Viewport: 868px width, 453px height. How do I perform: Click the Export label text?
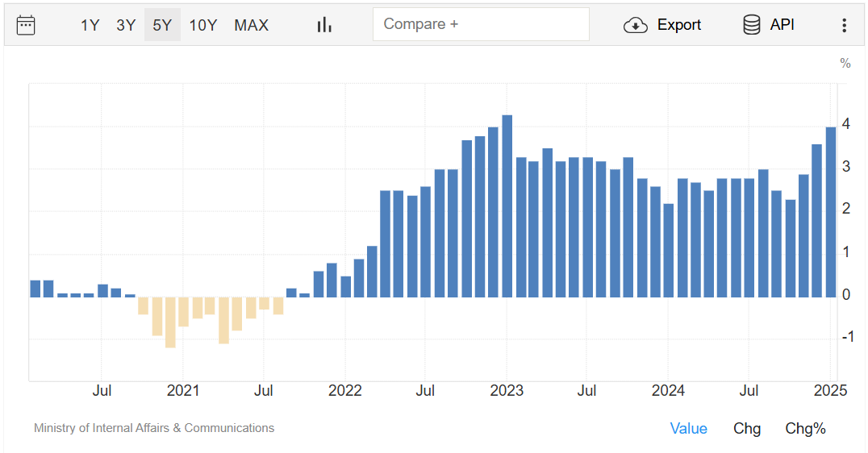coord(679,25)
